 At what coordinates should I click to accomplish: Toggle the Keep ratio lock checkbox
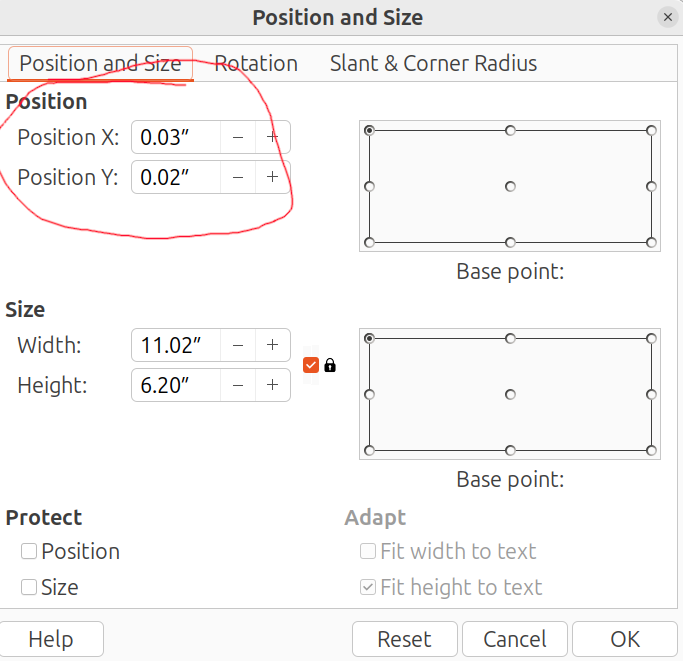click(x=311, y=365)
